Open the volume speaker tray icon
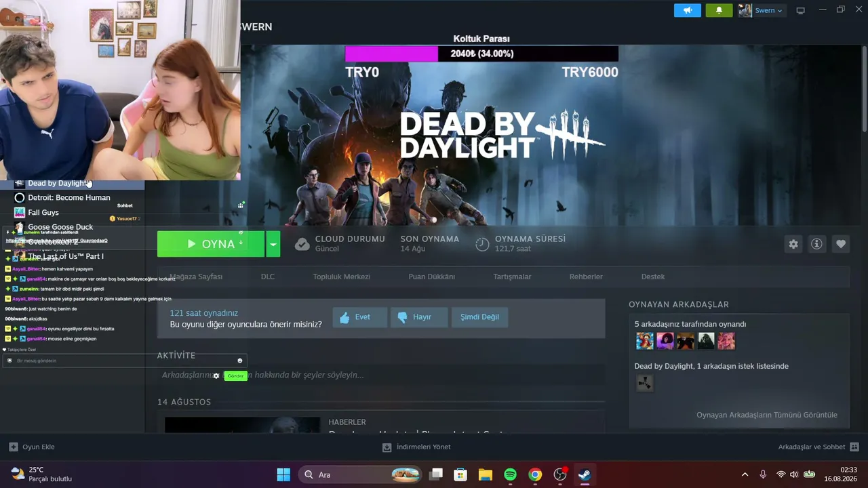 pos(795,474)
